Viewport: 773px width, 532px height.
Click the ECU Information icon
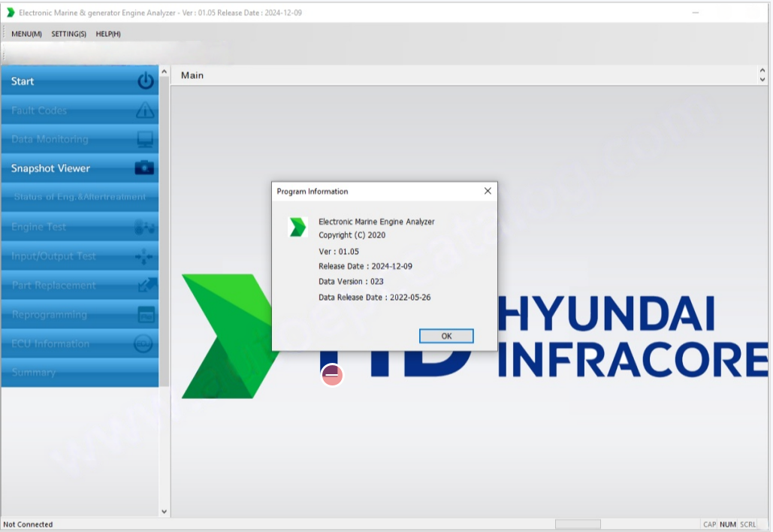tap(143, 344)
